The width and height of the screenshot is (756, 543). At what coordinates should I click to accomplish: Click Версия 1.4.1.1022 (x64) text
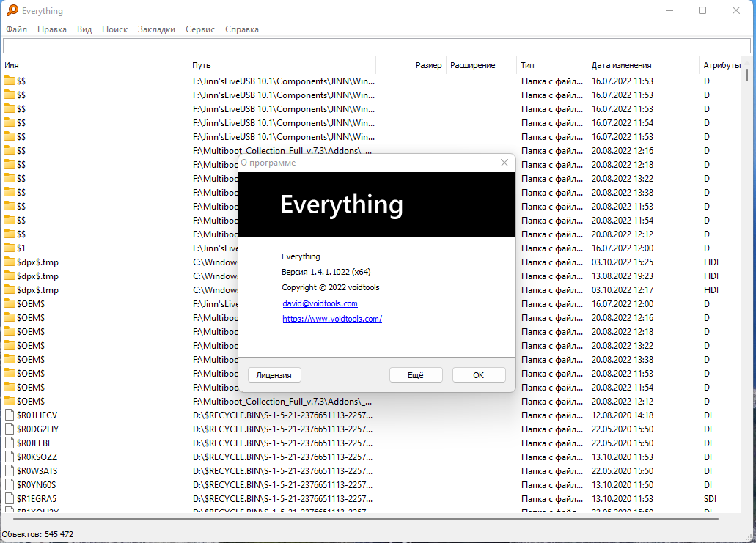click(326, 272)
